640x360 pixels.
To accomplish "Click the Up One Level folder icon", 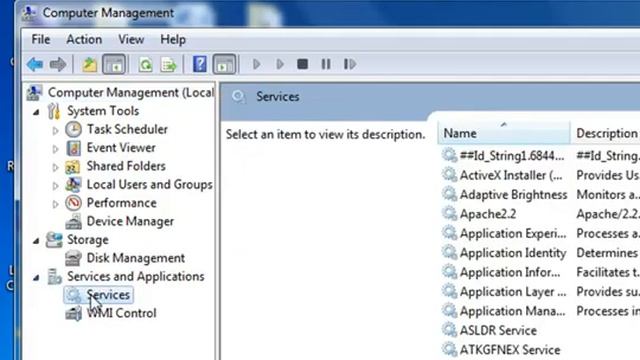I will pyautogui.click(x=89, y=64).
